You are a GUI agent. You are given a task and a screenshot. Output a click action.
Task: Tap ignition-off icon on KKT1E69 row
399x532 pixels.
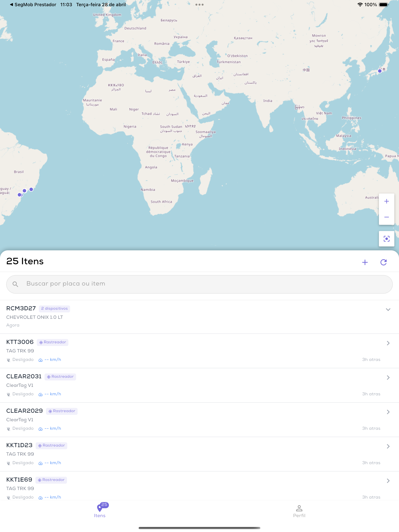tap(9, 498)
